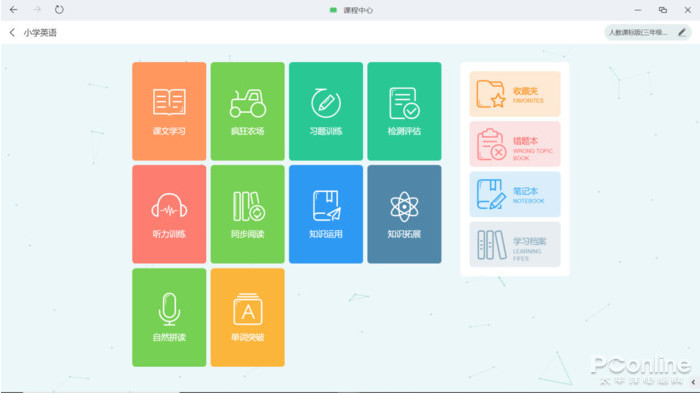
Task: Open the 知识拓展 atom tile
Action: [404, 214]
